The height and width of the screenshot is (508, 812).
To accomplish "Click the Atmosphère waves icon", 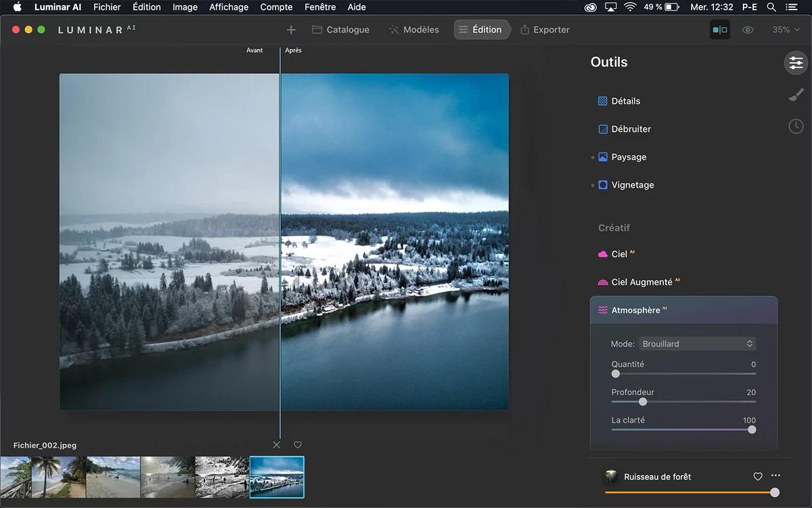I will pos(603,310).
